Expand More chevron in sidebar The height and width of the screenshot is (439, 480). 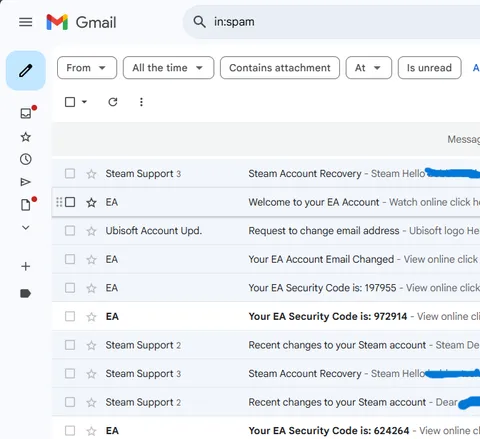pos(26,228)
